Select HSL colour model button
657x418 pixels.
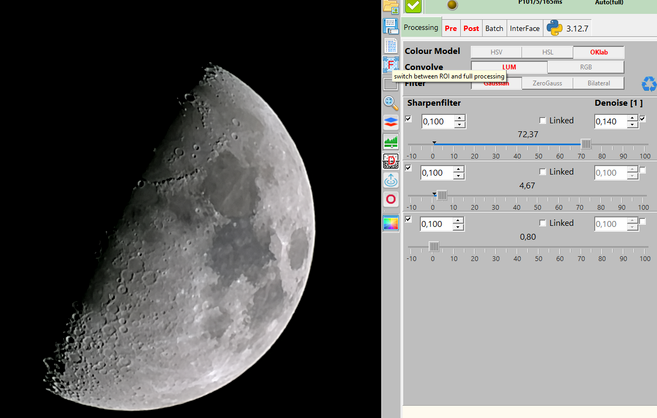coord(547,52)
